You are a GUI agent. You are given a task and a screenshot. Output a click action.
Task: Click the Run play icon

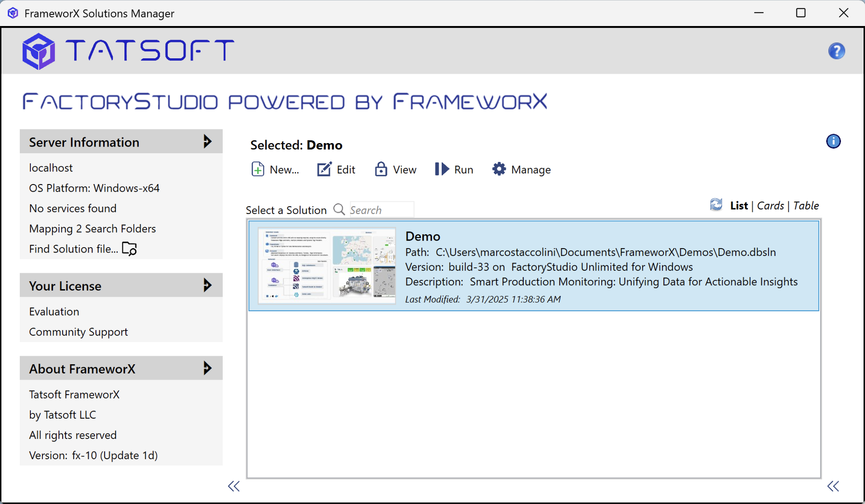pyautogui.click(x=442, y=169)
